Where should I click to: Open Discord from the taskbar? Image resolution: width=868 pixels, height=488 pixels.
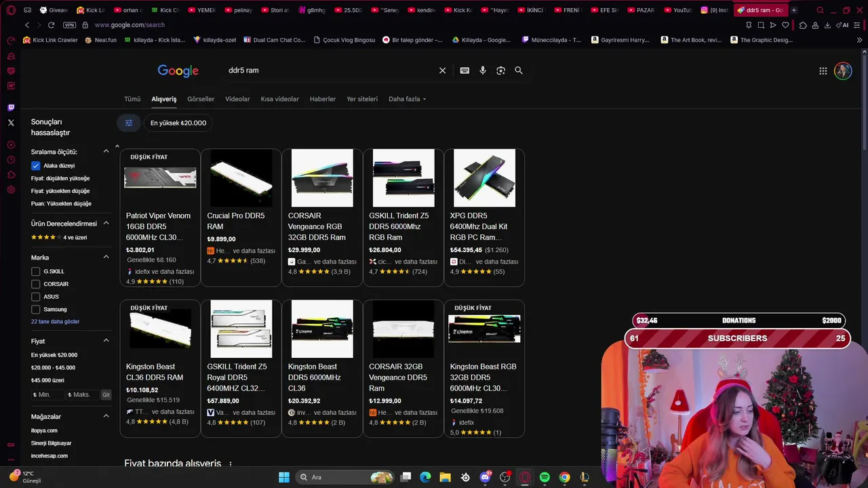click(x=485, y=477)
